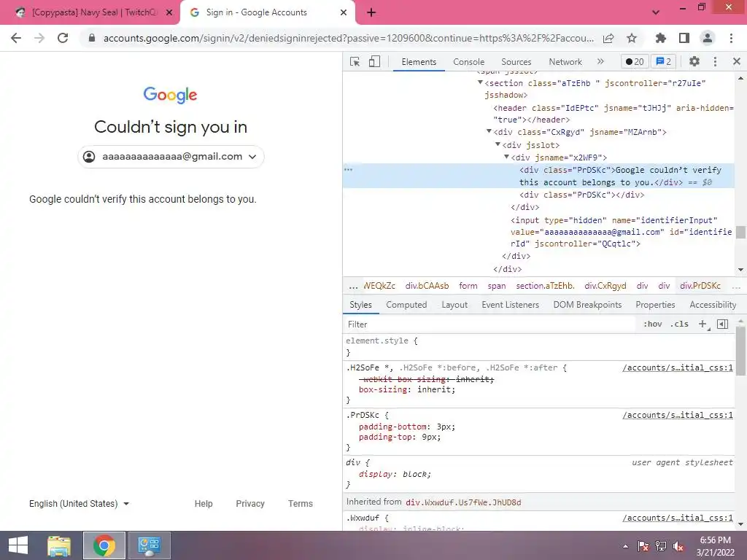Click form in DOM breadcrumb

point(468,286)
